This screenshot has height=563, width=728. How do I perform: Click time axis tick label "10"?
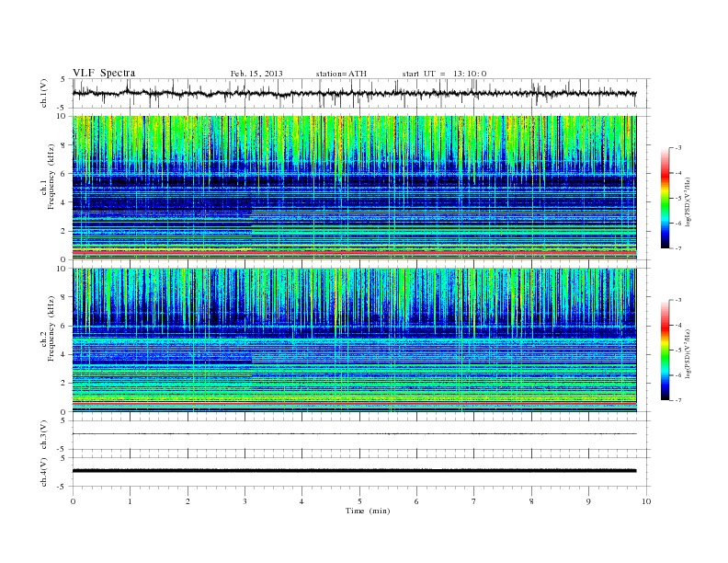[x=646, y=501]
